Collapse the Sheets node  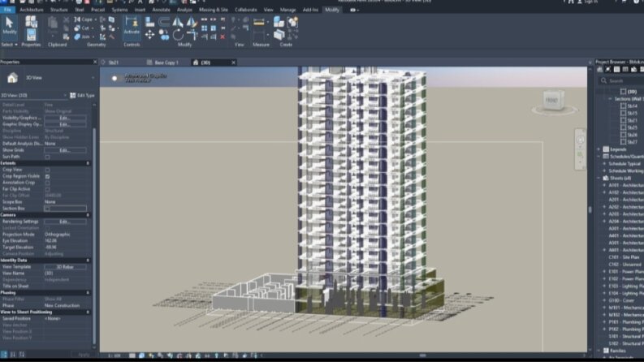coord(599,178)
